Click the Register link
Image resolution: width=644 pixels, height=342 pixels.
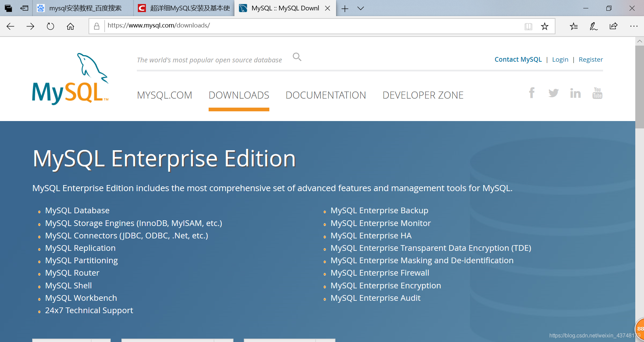pos(591,59)
